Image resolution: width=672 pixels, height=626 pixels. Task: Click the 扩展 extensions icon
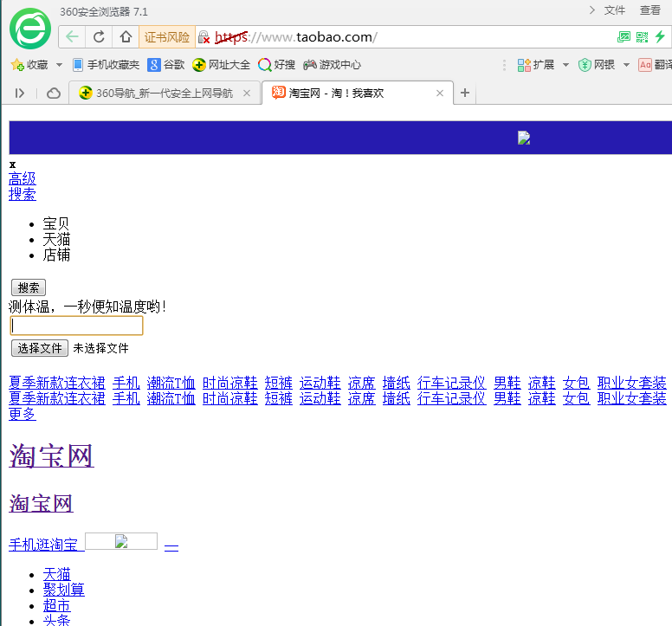click(x=524, y=65)
